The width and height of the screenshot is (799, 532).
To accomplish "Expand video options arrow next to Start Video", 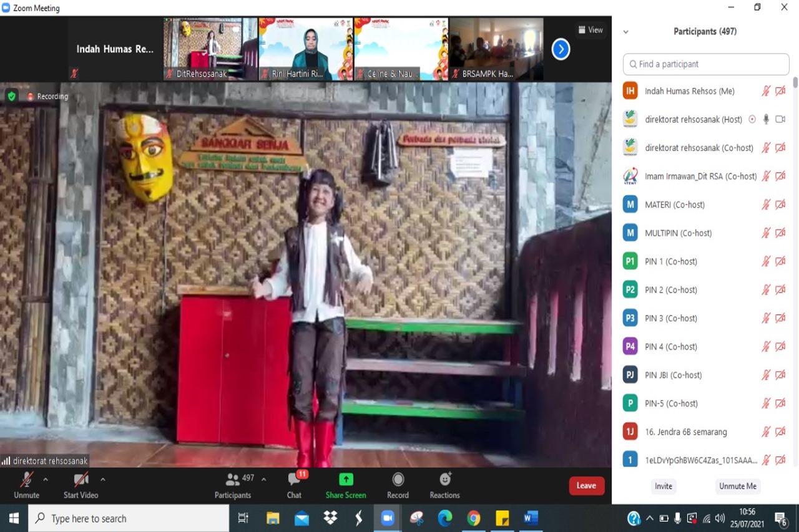I will tap(102, 480).
